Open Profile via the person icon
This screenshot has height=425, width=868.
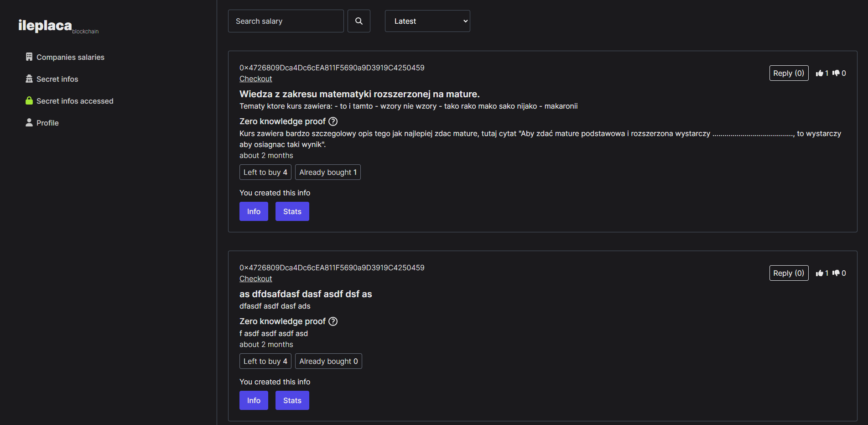pos(29,122)
